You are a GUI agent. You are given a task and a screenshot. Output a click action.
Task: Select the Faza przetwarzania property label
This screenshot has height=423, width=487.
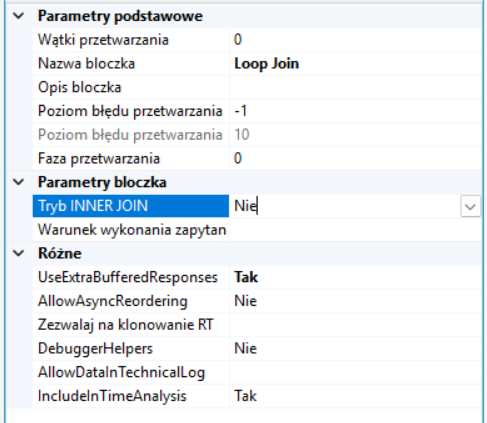(99, 158)
